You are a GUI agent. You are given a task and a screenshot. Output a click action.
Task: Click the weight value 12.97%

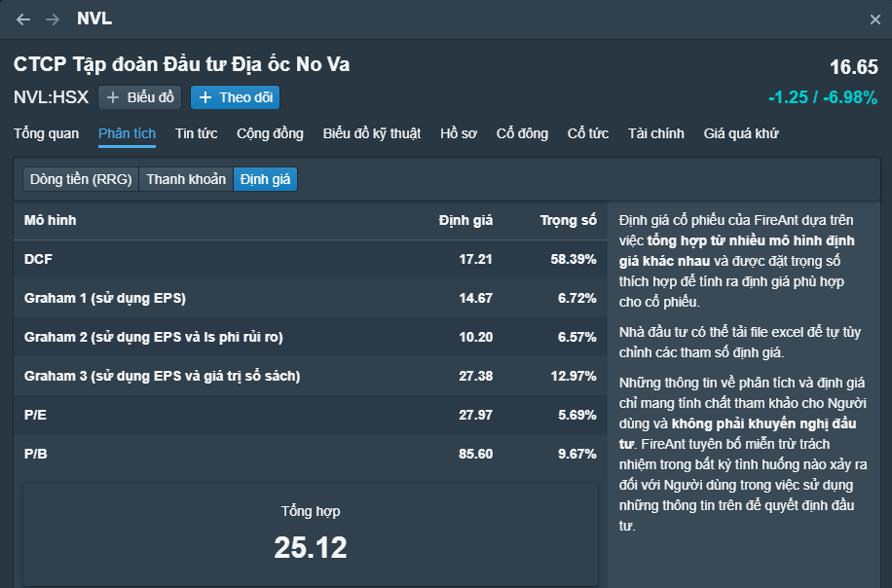click(574, 376)
